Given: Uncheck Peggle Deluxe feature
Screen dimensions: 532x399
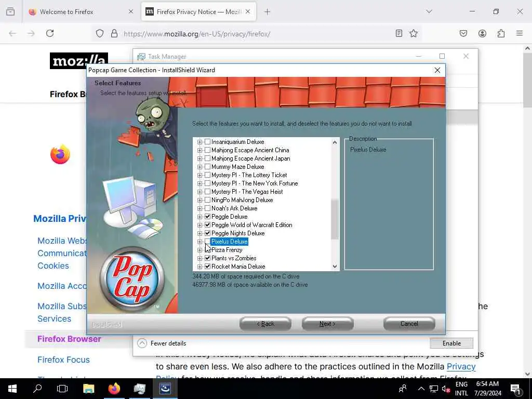Looking at the screenshot, I should pos(208,217).
